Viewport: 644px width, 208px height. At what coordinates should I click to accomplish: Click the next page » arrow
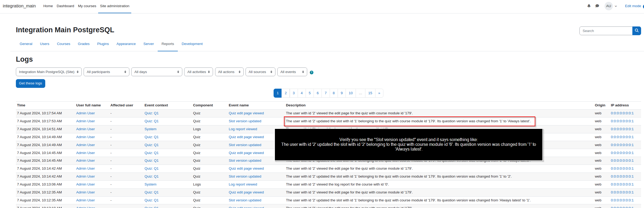379,93
